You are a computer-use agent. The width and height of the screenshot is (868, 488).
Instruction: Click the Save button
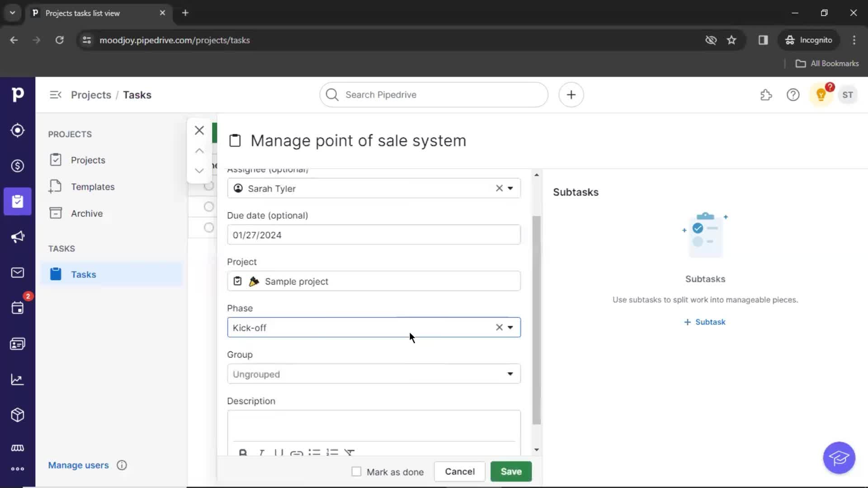click(x=511, y=471)
